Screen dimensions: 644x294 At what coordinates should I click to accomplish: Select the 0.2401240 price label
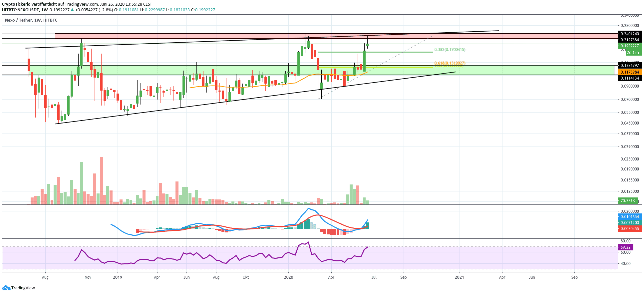click(630, 34)
